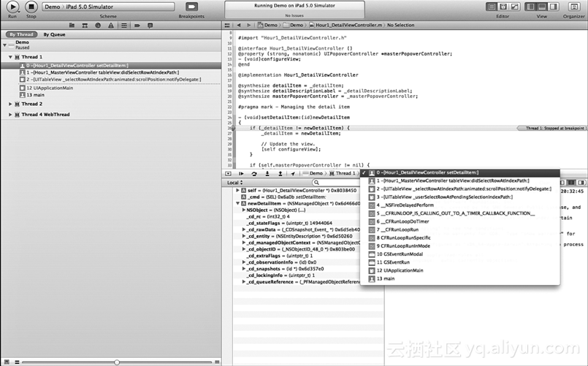Expand the NSObject variable entry
Viewport: 588px width, 366px height.
(244, 210)
